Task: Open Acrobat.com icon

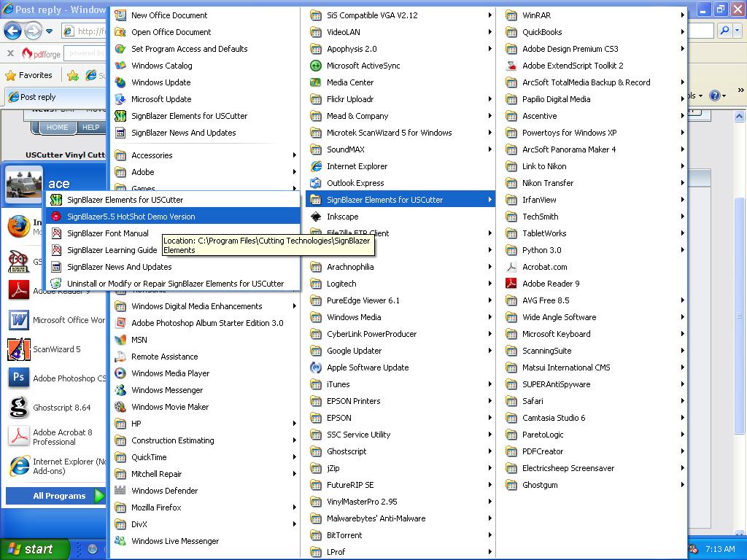Action: [511, 267]
